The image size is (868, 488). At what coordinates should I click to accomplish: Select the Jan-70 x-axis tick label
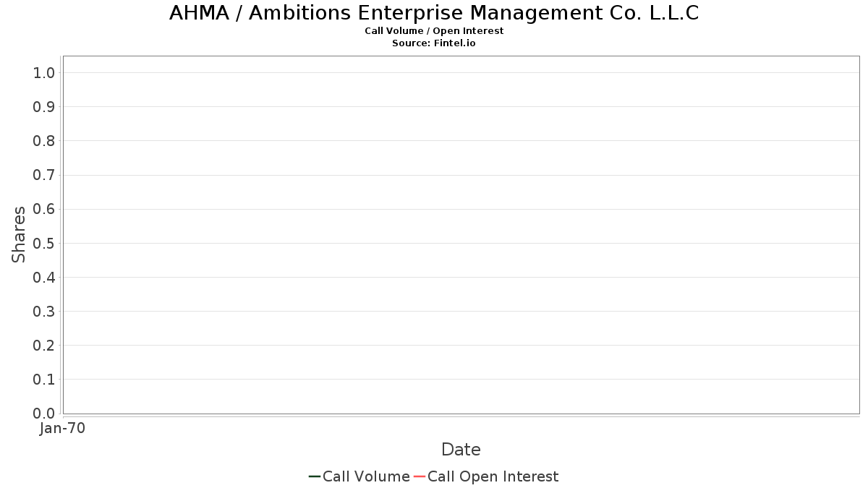tap(63, 429)
